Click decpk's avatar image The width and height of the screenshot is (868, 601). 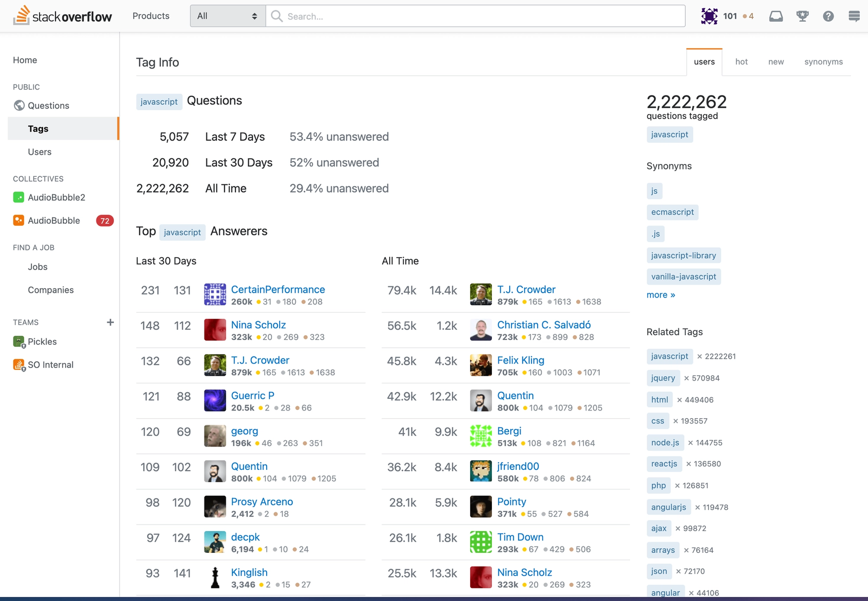(215, 542)
